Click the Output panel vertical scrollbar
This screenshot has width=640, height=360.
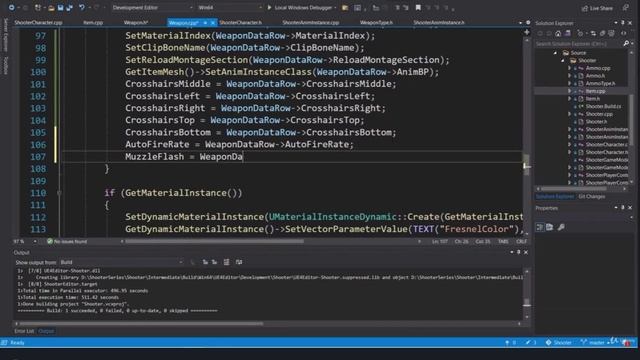(527, 302)
